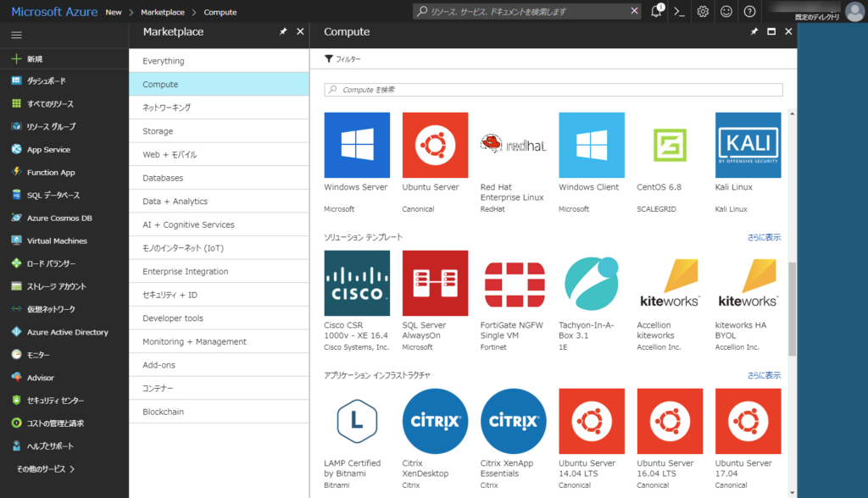This screenshot has height=498, width=868.
Task: Click the green plus 新規 icon
Action: [x=17, y=58]
